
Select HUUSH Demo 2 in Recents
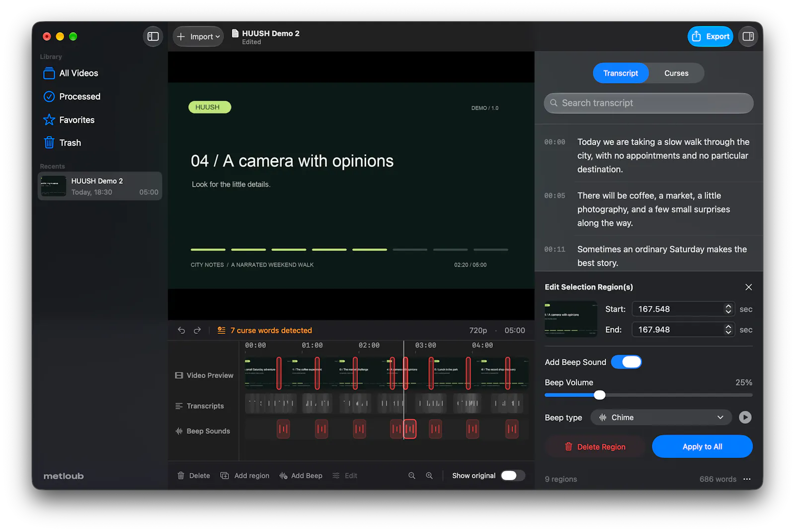[x=100, y=186]
